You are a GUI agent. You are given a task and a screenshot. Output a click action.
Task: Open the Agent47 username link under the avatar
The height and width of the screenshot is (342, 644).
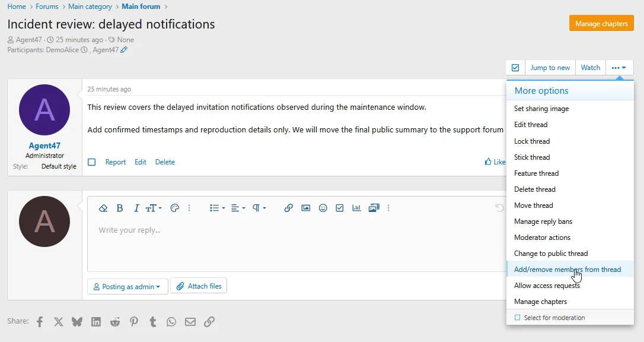pyautogui.click(x=44, y=145)
